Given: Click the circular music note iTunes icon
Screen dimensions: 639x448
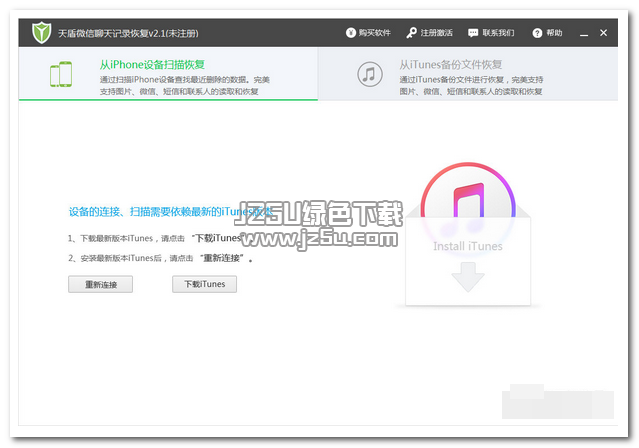Looking at the screenshot, I should coord(370,74).
